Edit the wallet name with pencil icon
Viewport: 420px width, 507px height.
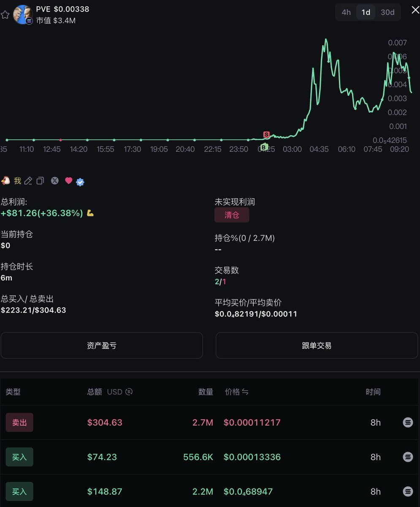[x=28, y=181]
